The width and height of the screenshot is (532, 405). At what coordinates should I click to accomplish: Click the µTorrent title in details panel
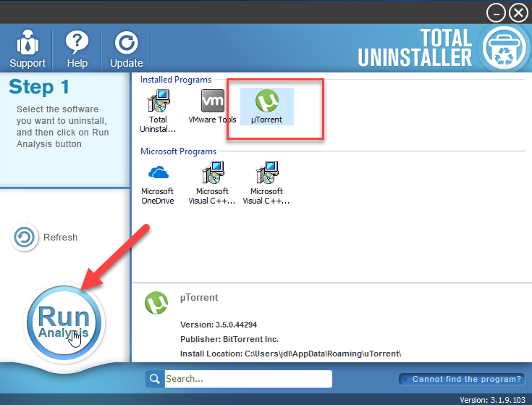coord(199,298)
